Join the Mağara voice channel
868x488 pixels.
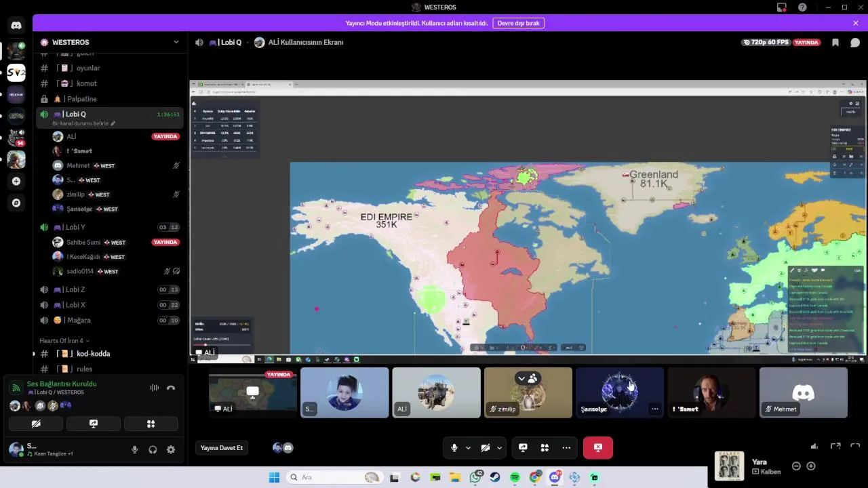tap(109, 320)
